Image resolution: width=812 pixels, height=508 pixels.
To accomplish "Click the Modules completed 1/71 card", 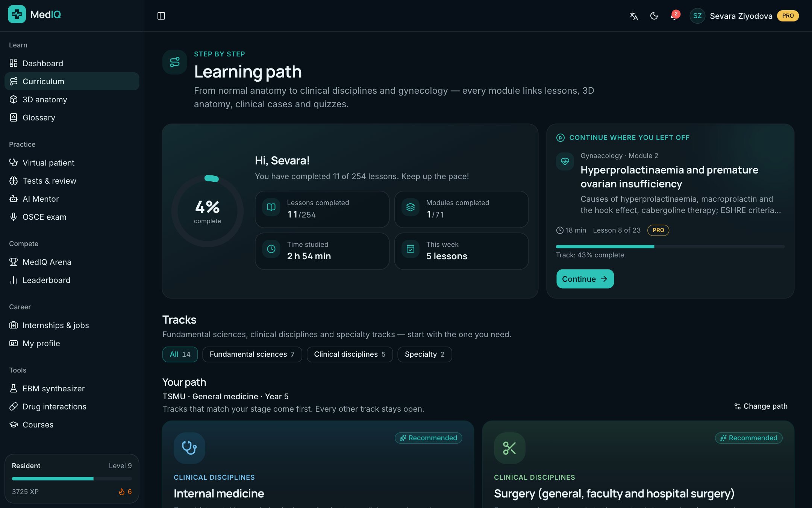I will pyautogui.click(x=461, y=209).
